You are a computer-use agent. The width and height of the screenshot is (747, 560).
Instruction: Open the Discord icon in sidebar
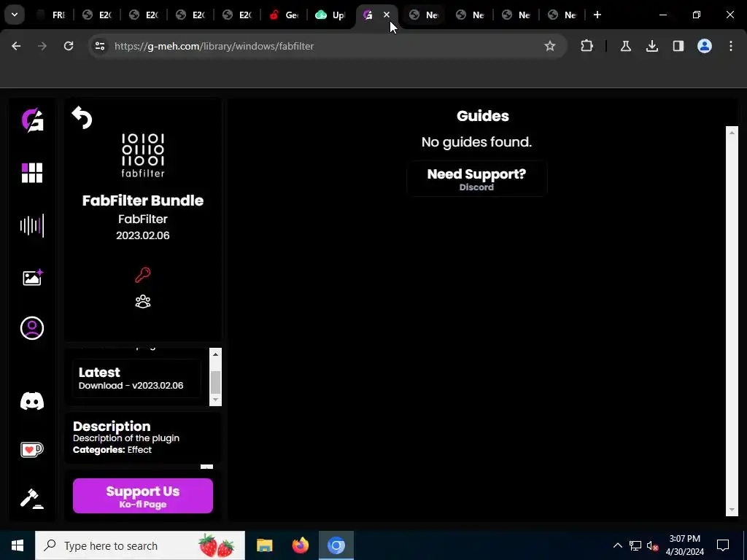tap(32, 402)
